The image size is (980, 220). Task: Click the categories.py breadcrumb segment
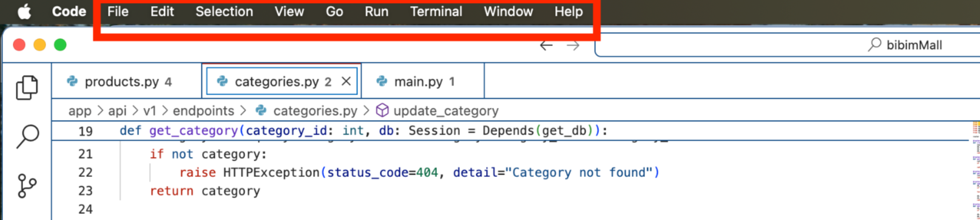pyautogui.click(x=306, y=111)
